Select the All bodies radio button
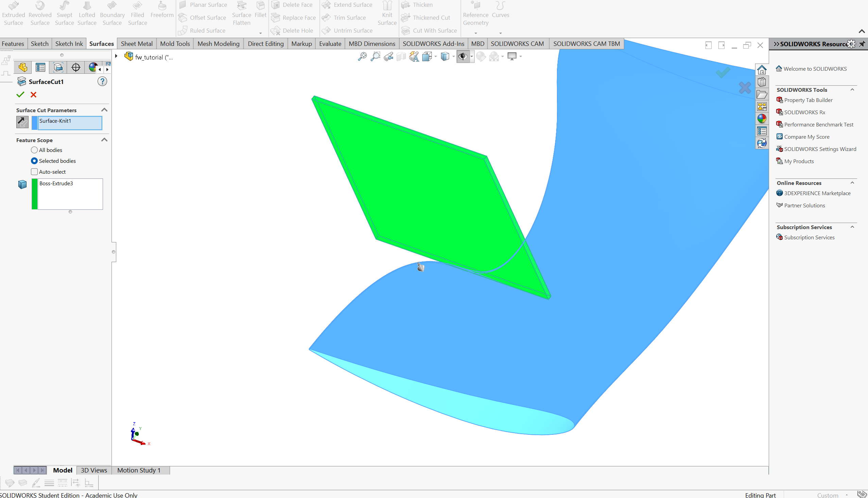 (34, 150)
